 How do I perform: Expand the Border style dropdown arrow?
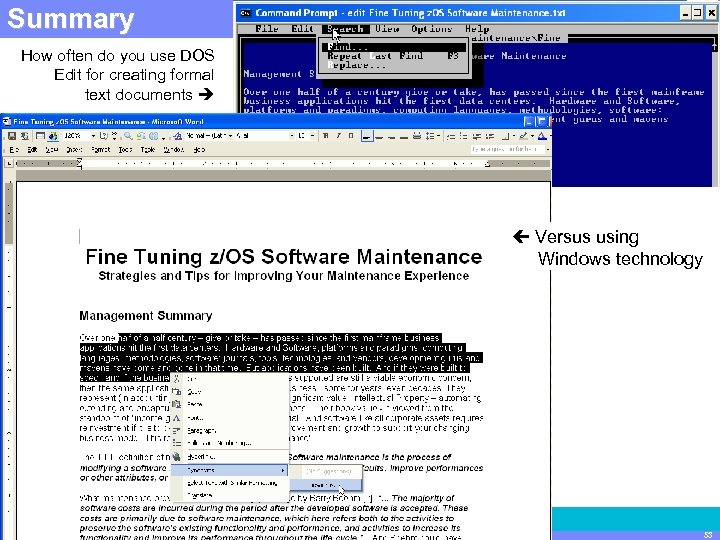(514, 136)
